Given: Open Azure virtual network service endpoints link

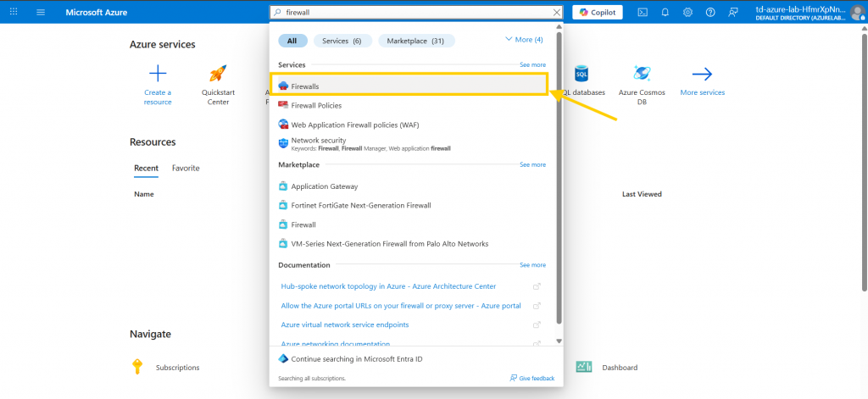Looking at the screenshot, I should pos(347,324).
